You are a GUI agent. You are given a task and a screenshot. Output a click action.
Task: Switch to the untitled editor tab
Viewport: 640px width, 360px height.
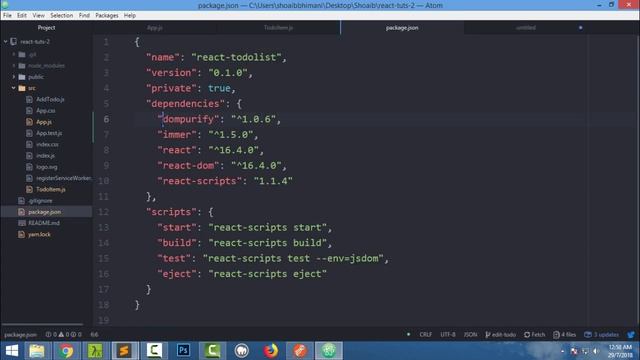pos(526,28)
